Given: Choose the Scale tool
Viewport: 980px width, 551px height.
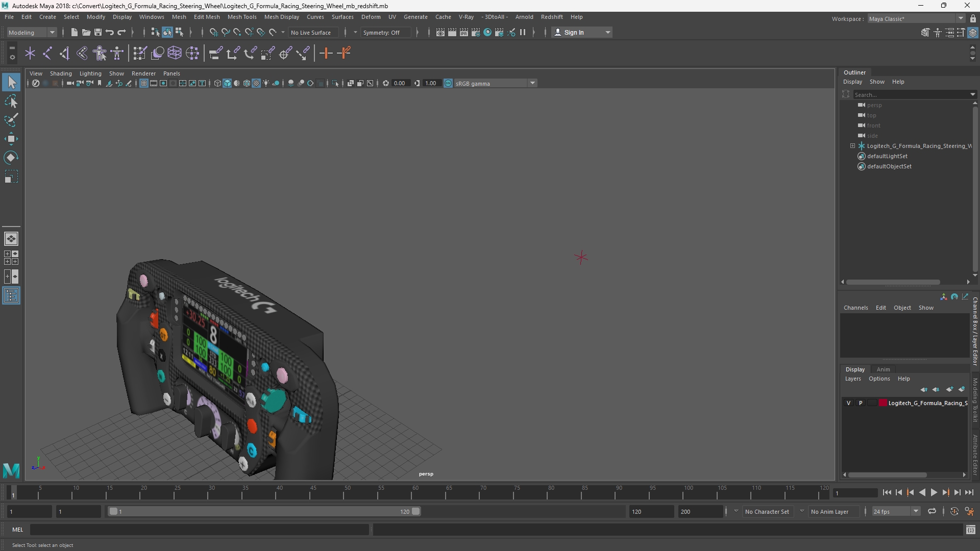Looking at the screenshot, I should [x=11, y=177].
